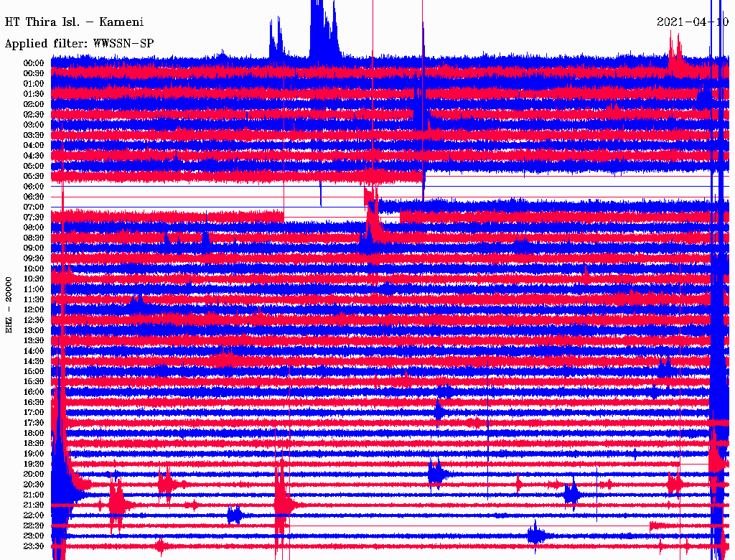Click the '16:30' time label
The height and width of the screenshot is (560, 735).
click(34, 403)
